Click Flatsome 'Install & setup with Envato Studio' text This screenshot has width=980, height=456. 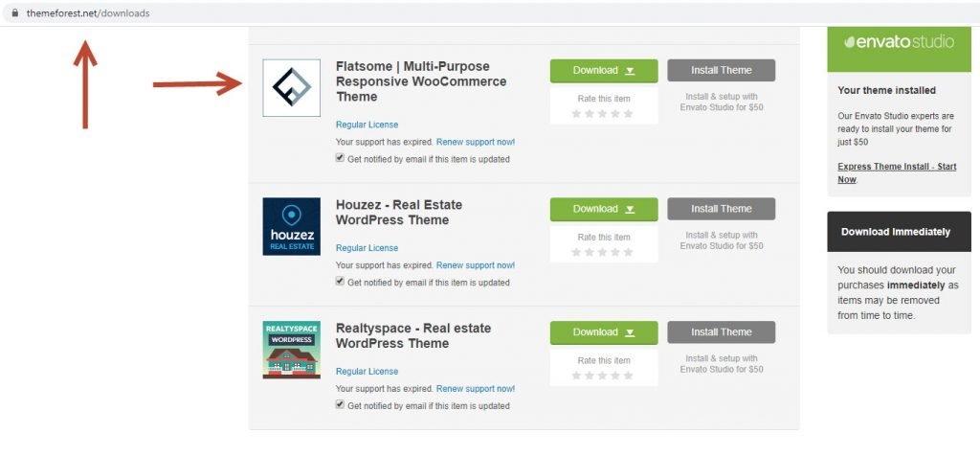coord(722,102)
